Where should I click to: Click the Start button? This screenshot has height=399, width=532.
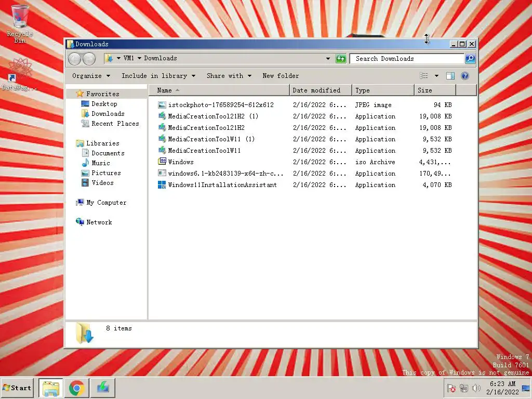(x=17, y=388)
